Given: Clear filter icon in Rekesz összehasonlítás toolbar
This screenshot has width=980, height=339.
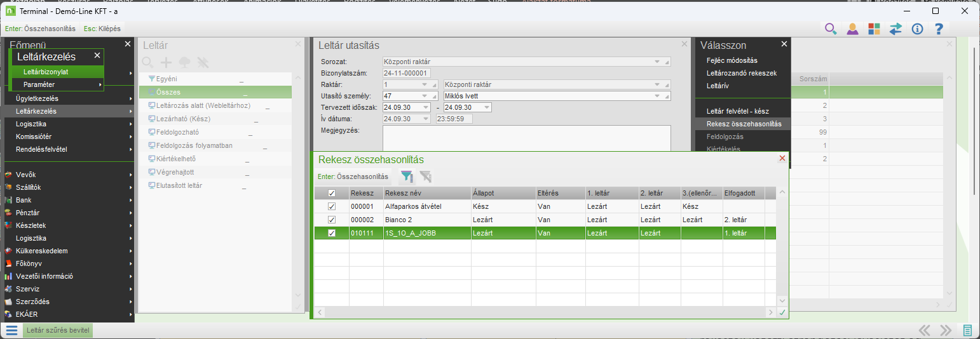Looking at the screenshot, I should (425, 176).
